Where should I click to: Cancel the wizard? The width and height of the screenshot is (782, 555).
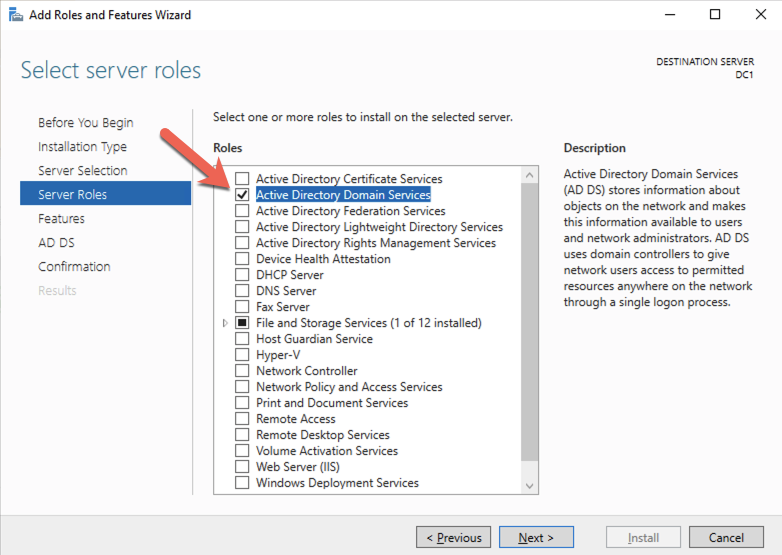click(x=726, y=538)
